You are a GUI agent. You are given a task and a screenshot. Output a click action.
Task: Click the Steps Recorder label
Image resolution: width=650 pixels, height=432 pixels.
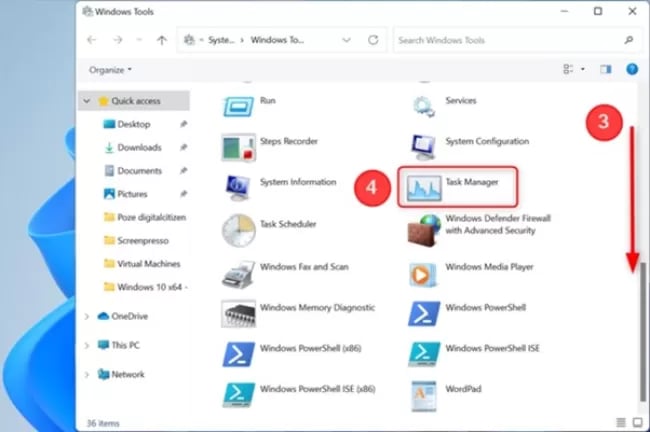289,141
